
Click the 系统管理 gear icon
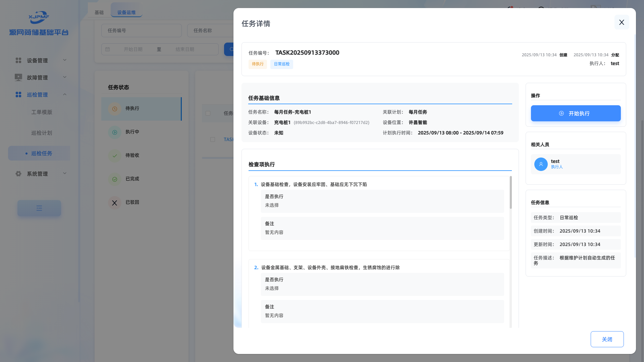pyautogui.click(x=18, y=174)
